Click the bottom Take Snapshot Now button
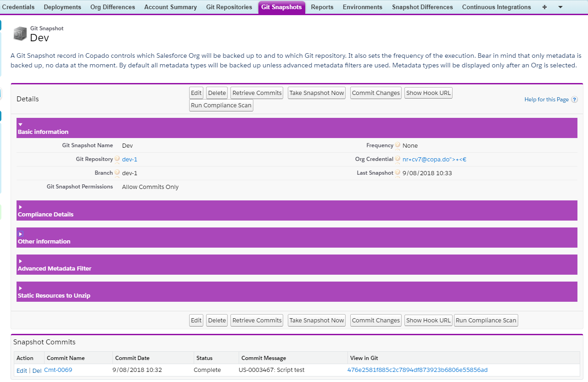This screenshot has width=588, height=382. pyautogui.click(x=317, y=320)
